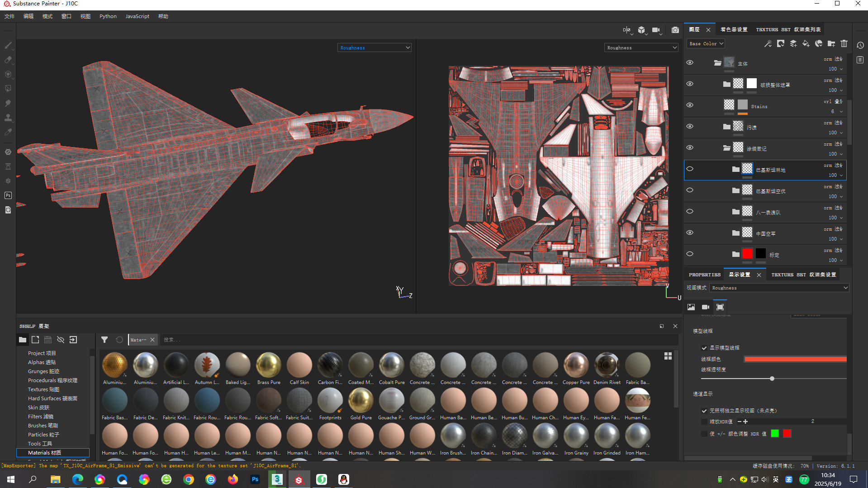Open the Base Color channel dropdown
868x488 pixels.
(x=706, y=43)
